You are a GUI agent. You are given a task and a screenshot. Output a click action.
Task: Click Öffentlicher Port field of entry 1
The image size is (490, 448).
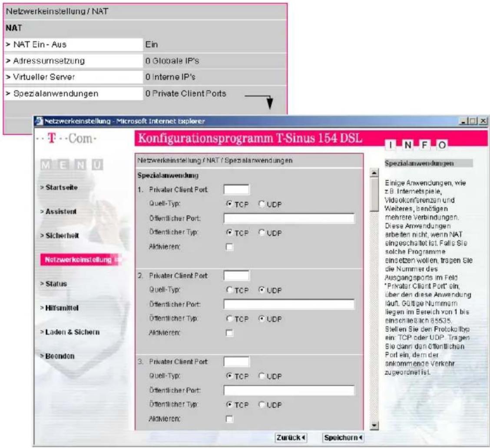(x=289, y=218)
